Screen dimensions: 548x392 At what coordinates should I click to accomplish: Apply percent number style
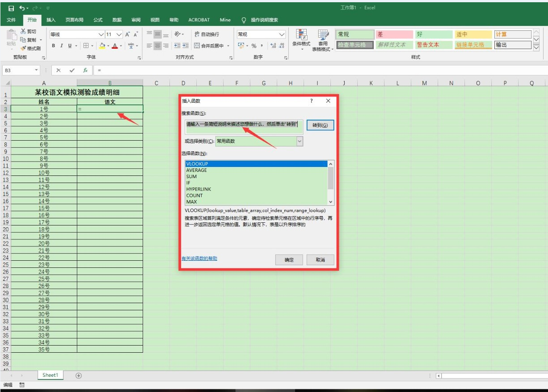click(x=253, y=46)
